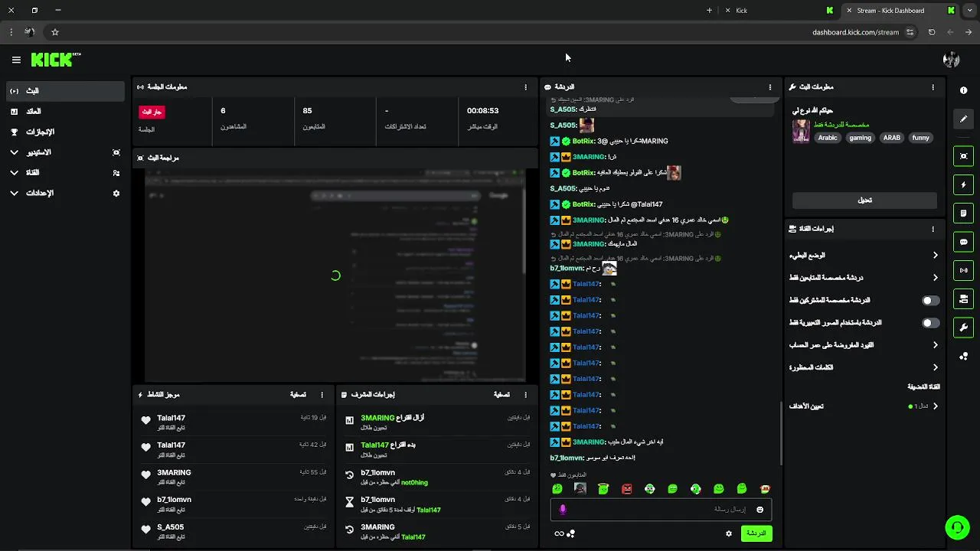Select the stream item in left sidebar

65,91
